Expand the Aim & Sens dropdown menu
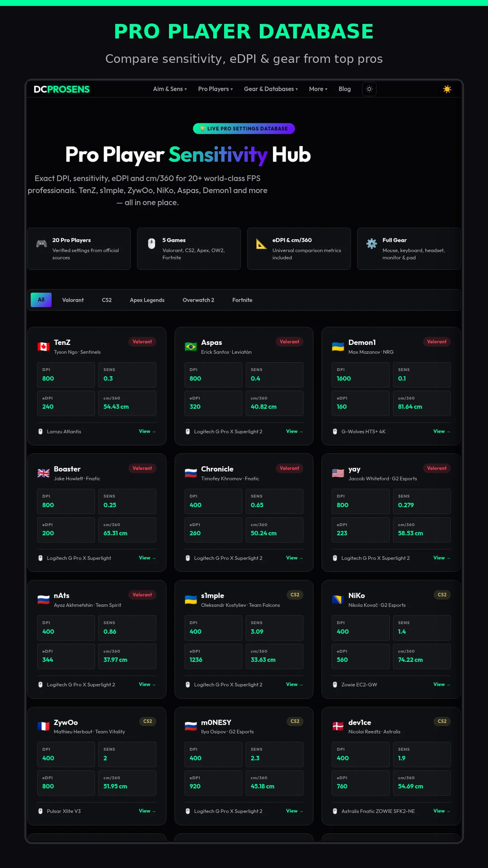 pyautogui.click(x=170, y=89)
